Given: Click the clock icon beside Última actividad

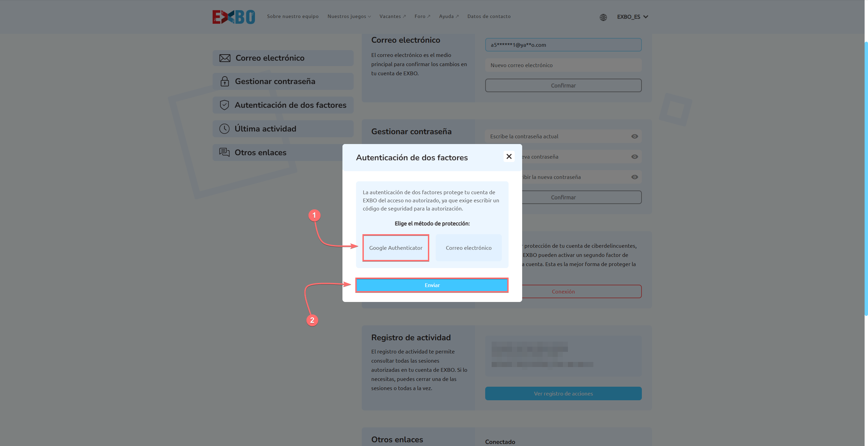Looking at the screenshot, I should click(224, 129).
